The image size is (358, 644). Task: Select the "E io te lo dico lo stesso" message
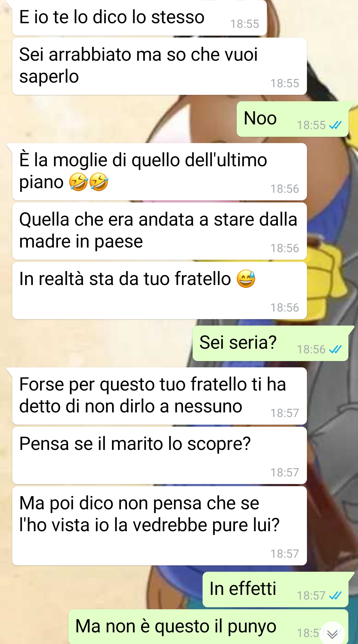click(x=140, y=18)
